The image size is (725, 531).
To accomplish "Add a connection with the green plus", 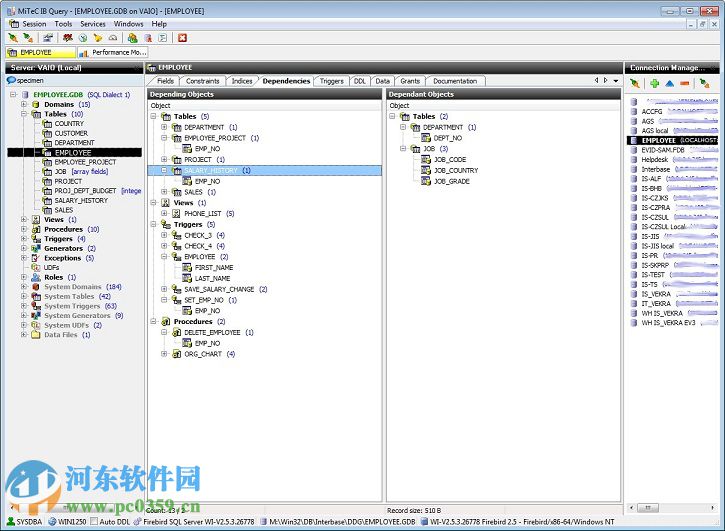I will point(655,84).
